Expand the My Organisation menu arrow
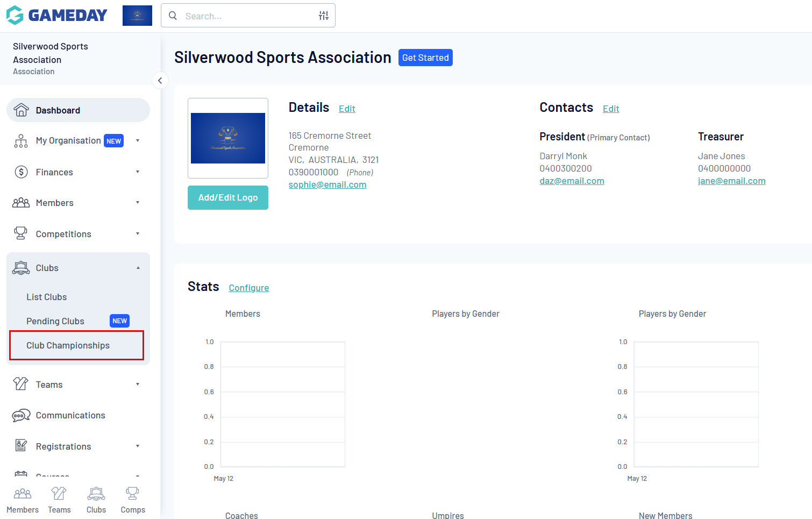 (x=138, y=141)
